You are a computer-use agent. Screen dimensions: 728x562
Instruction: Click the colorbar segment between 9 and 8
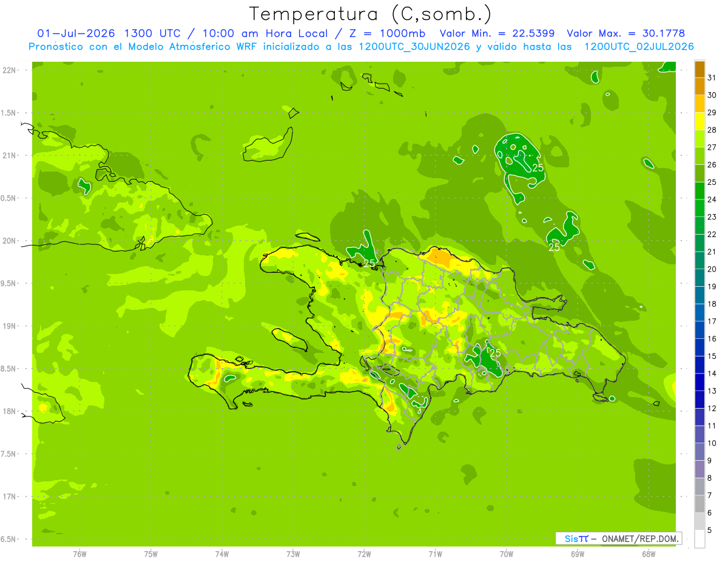(699, 469)
